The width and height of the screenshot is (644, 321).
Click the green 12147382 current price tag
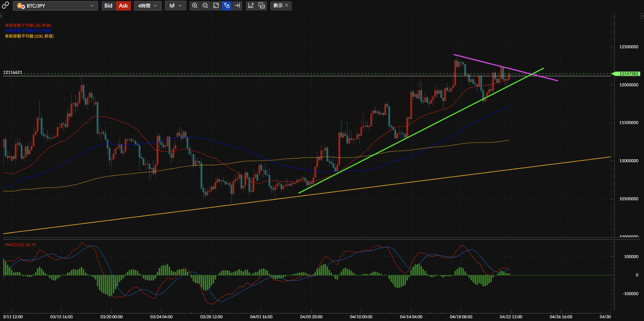[626, 74]
